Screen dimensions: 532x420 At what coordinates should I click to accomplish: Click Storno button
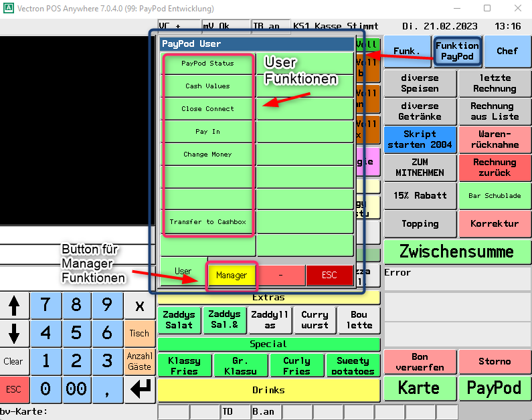[495, 362]
